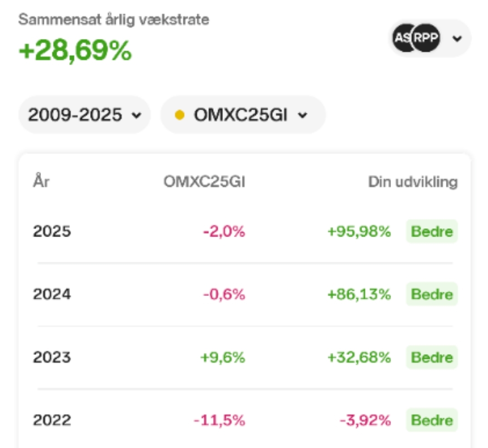Viewport: 488px width, 448px height.
Task: Click the År column header
Action: click(x=41, y=181)
